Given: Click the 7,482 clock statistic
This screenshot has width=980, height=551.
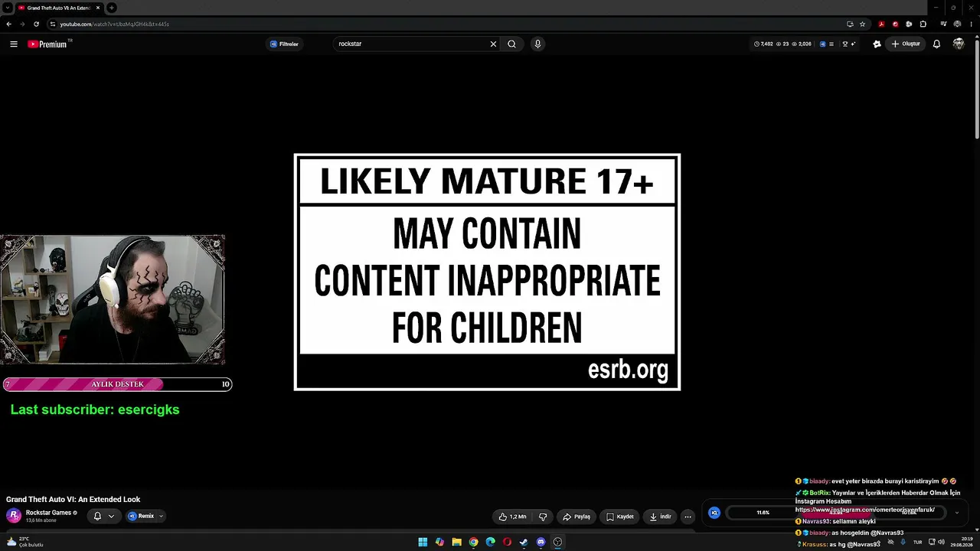Looking at the screenshot, I should (x=763, y=44).
